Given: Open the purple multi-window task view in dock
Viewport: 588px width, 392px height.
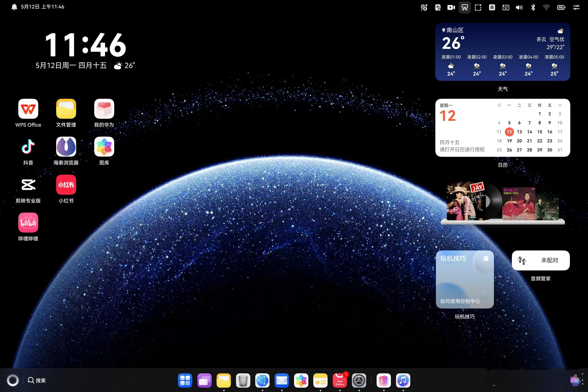Looking at the screenshot, I should [x=204, y=381].
